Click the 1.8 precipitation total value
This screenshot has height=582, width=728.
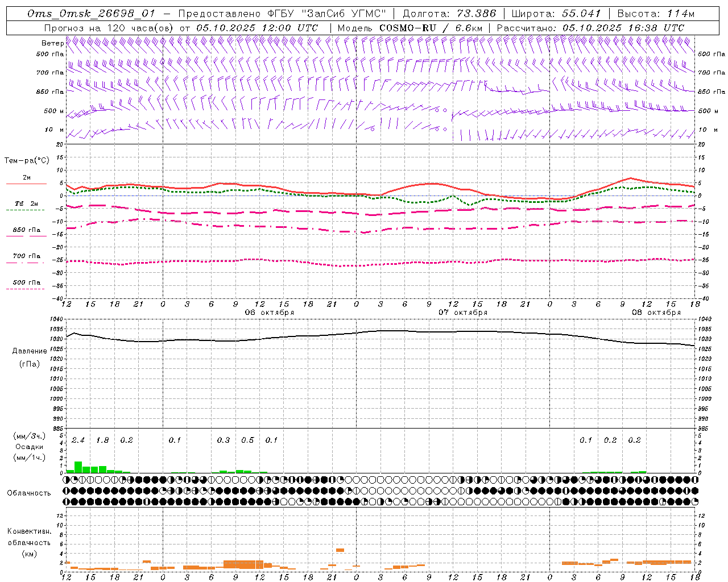[102, 440]
